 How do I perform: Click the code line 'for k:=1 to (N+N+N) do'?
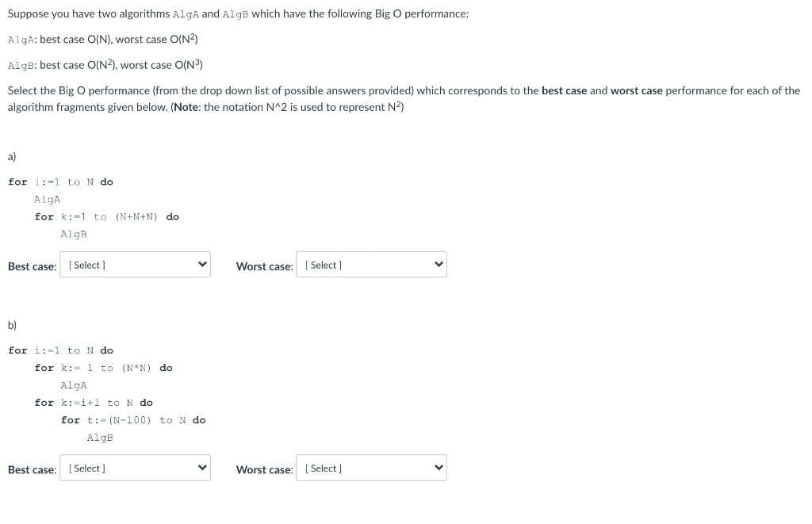coord(107,217)
